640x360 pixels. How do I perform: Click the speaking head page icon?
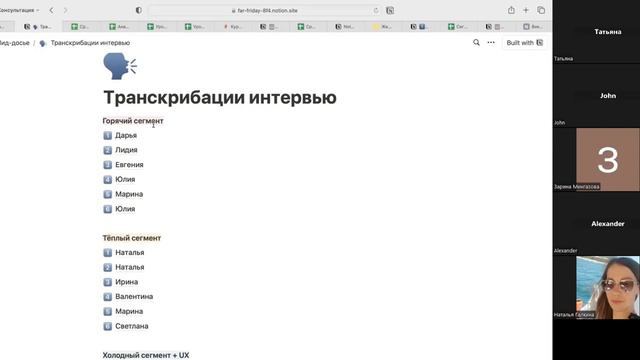(120, 66)
